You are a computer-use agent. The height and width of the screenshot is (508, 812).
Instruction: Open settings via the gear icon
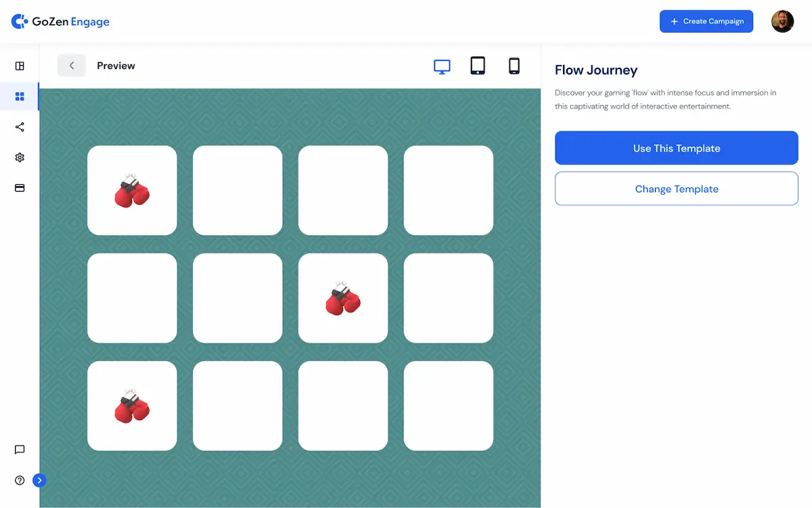click(19, 157)
